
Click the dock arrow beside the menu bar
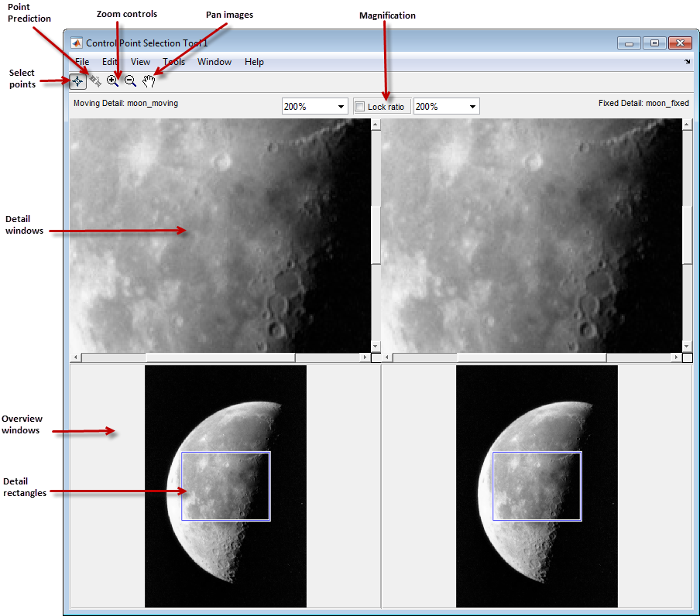[x=687, y=61]
